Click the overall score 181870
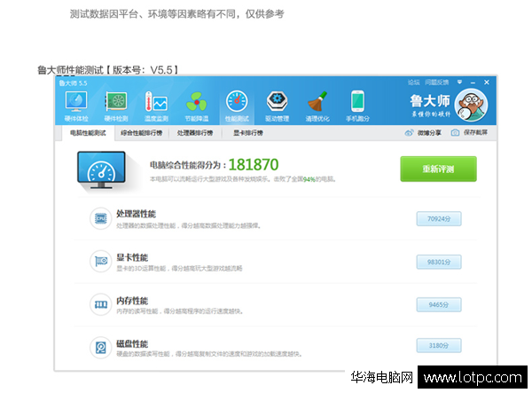Viewport: 532px width, 393px height. click(254, 165)
